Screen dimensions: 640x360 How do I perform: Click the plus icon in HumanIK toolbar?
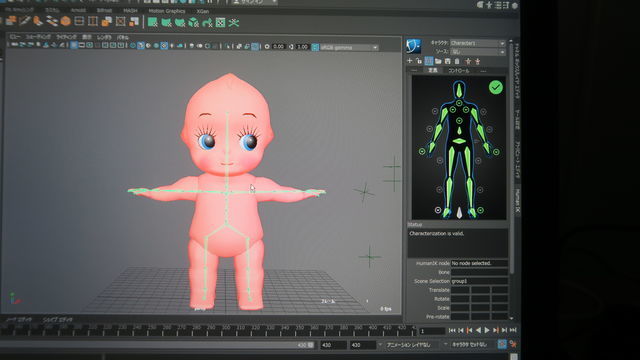pyautogui.click(x=409, y=61)
